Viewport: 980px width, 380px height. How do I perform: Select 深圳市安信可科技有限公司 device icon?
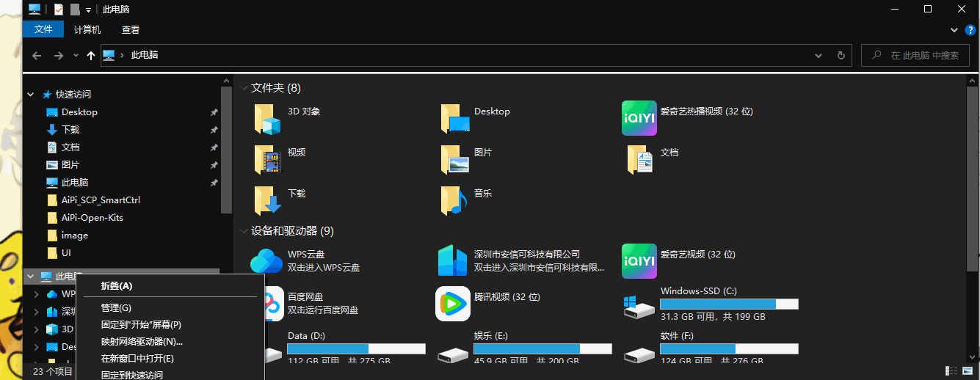(x=453, y=261)
